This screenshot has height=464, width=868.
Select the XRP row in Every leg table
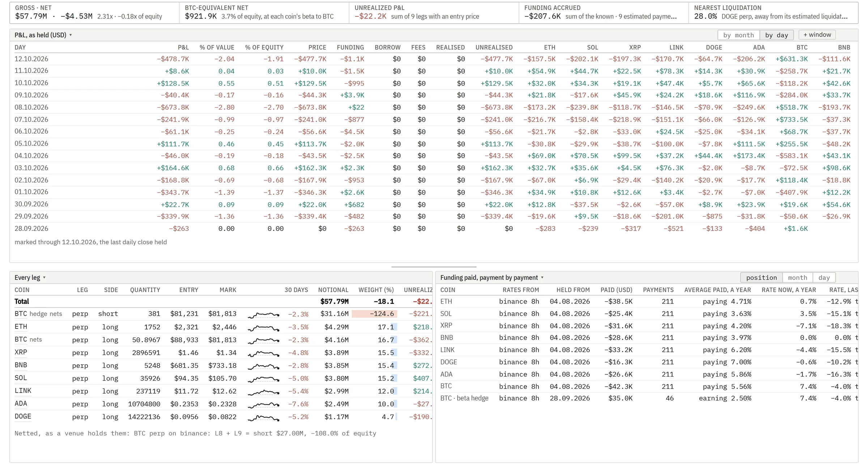[223, 353]
